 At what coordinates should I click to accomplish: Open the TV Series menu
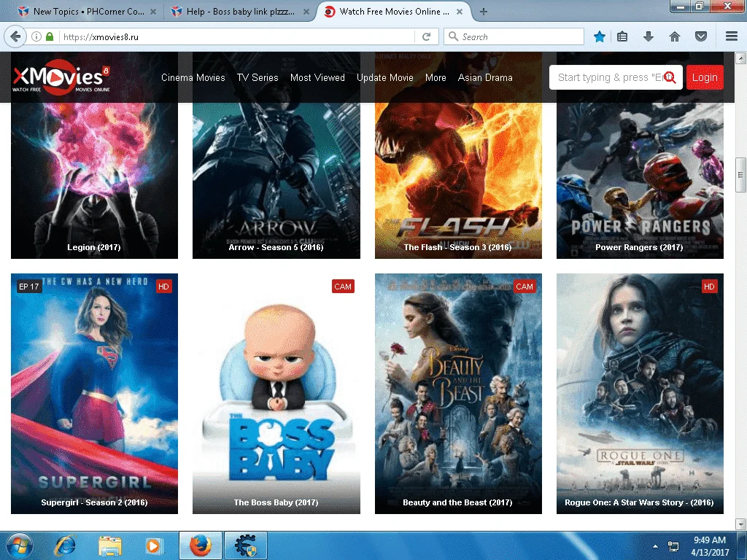[x=258, y=77]
